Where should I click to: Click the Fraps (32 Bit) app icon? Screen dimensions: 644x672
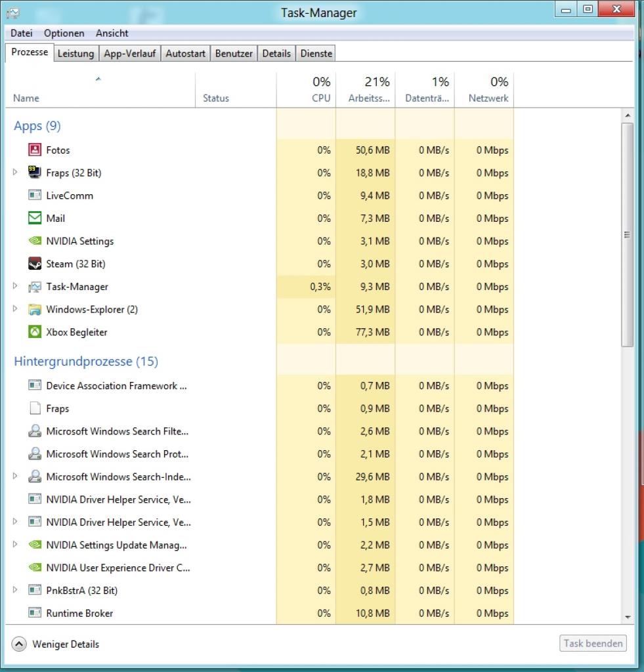coord(35,173)
